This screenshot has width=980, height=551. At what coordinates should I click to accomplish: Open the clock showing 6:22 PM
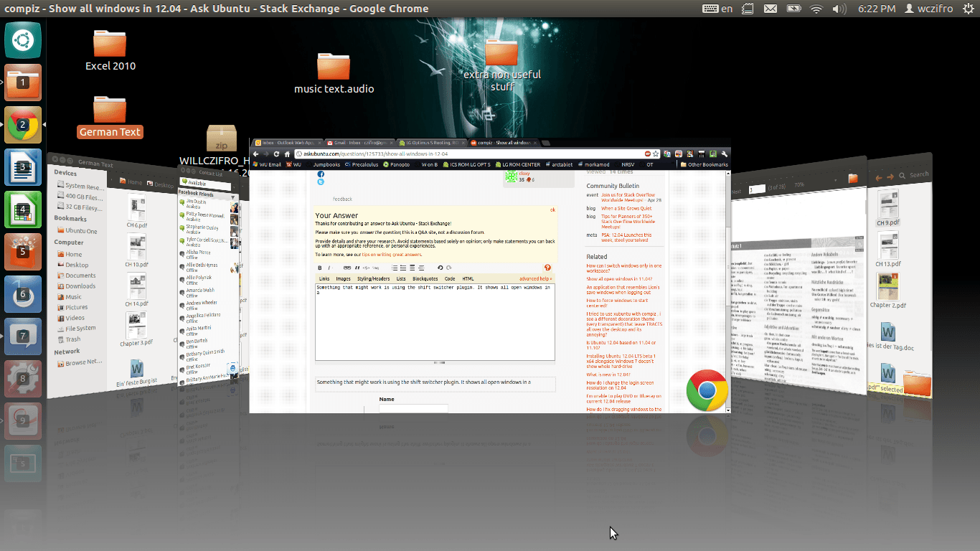coord(877,9)
